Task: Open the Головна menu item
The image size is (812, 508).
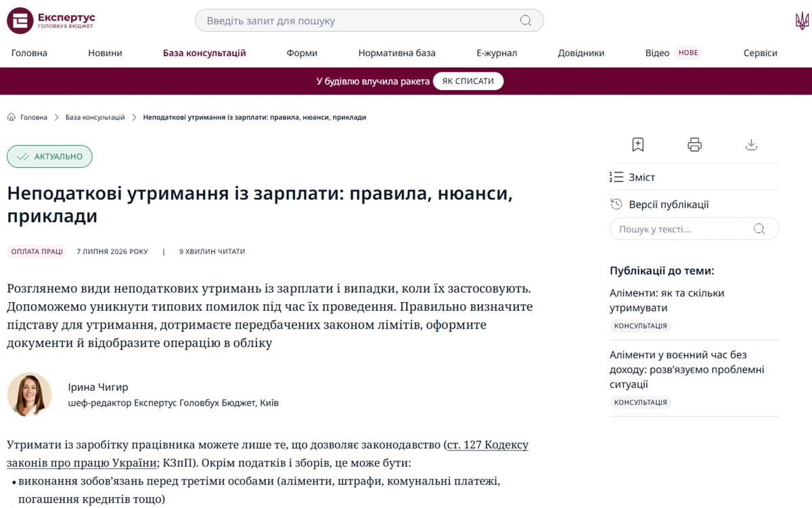Action: (30, 53)
